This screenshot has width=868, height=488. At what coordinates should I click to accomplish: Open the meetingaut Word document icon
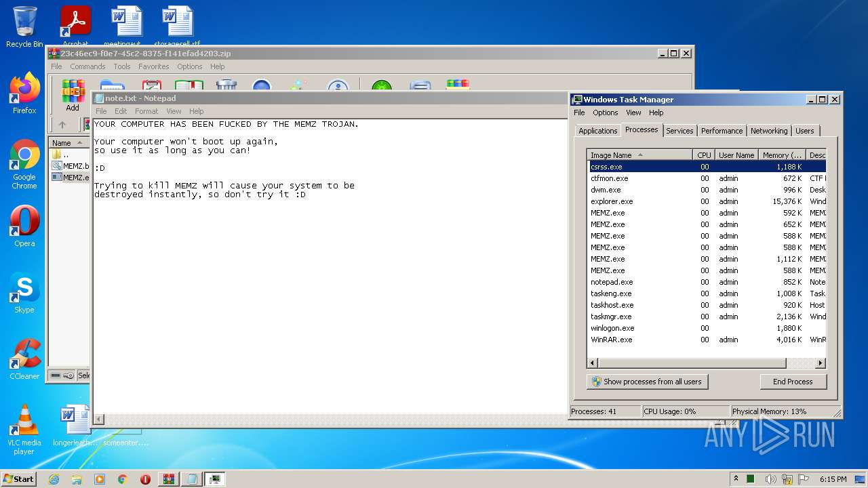(127, 26)
